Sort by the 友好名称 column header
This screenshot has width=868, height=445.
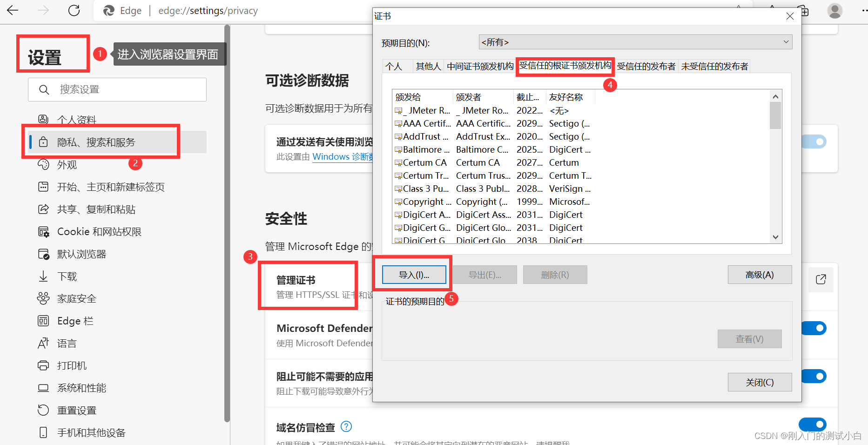571,97
